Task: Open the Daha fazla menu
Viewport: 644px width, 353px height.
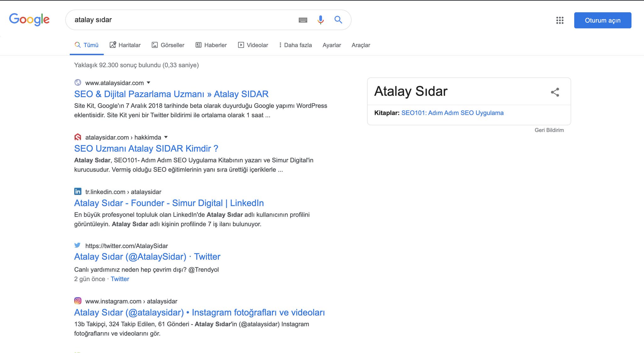Action: click(295, 45)
